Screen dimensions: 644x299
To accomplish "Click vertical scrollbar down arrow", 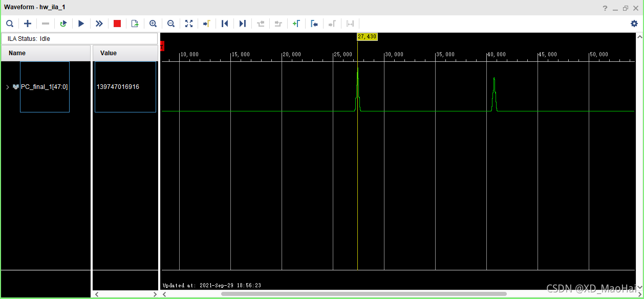I will pos(639,287).
